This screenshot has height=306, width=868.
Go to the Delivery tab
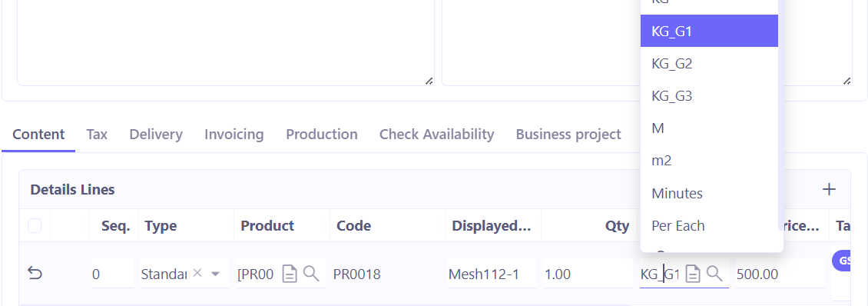click(x=156, y=134)
